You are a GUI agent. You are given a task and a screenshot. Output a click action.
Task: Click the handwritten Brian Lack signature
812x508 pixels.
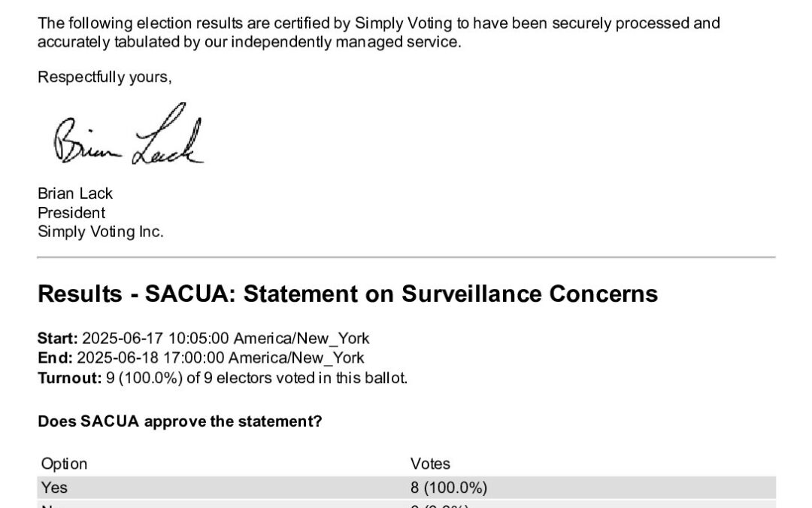pyautogui.click(x=128, y=138)
